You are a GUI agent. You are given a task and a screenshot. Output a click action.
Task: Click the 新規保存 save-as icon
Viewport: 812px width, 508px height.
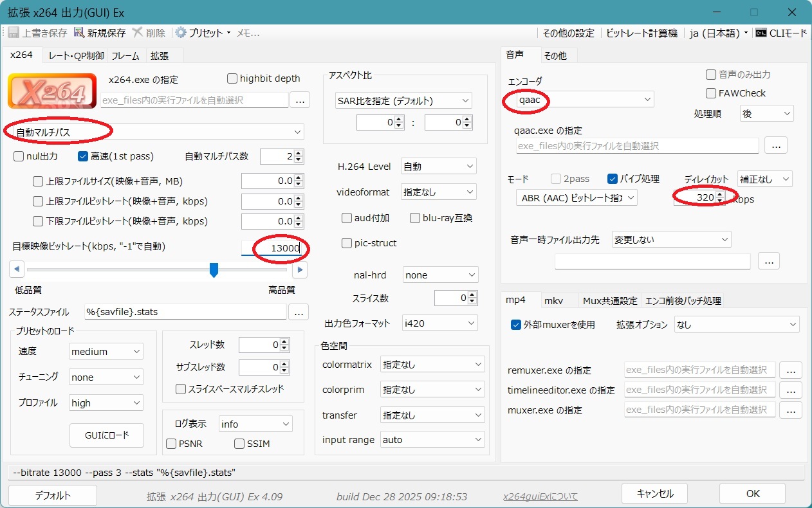point(79,33)
